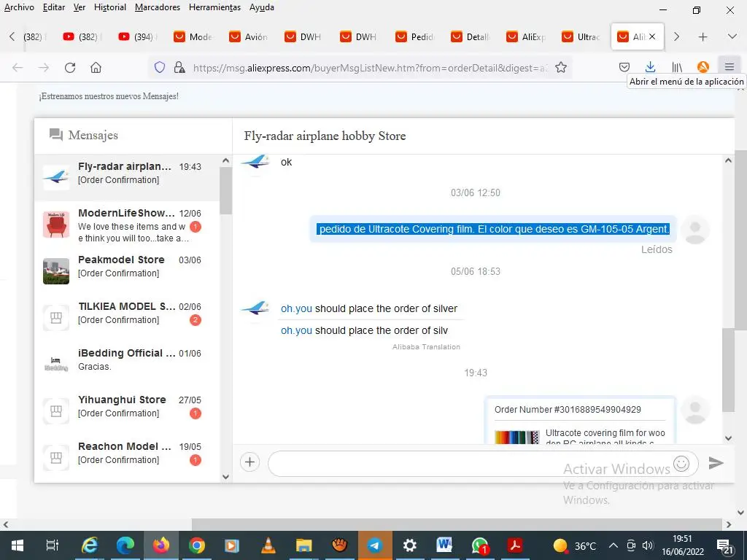Open the Ver menu
Screen dimensions: 747x560
click(x=80, y=7)
